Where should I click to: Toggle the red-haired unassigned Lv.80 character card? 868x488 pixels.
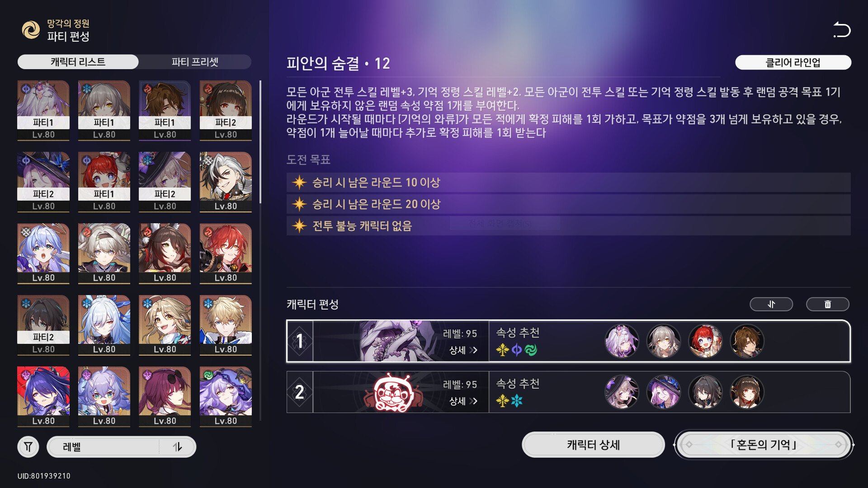coord(226,254)
